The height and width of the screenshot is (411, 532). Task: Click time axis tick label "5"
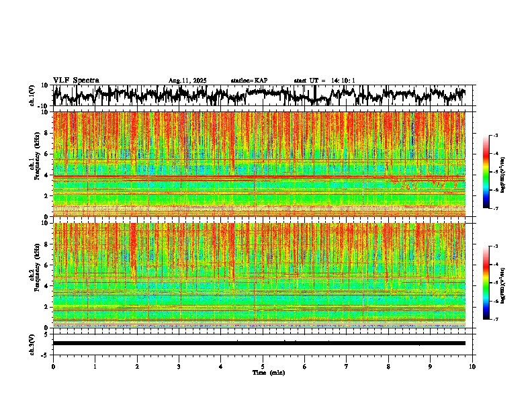(x=263, y=367)
